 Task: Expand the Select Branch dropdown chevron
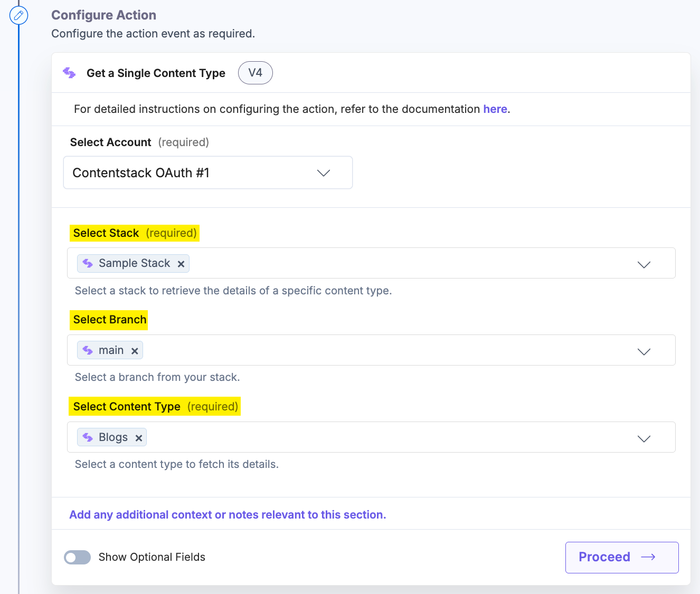pos(644,351)
